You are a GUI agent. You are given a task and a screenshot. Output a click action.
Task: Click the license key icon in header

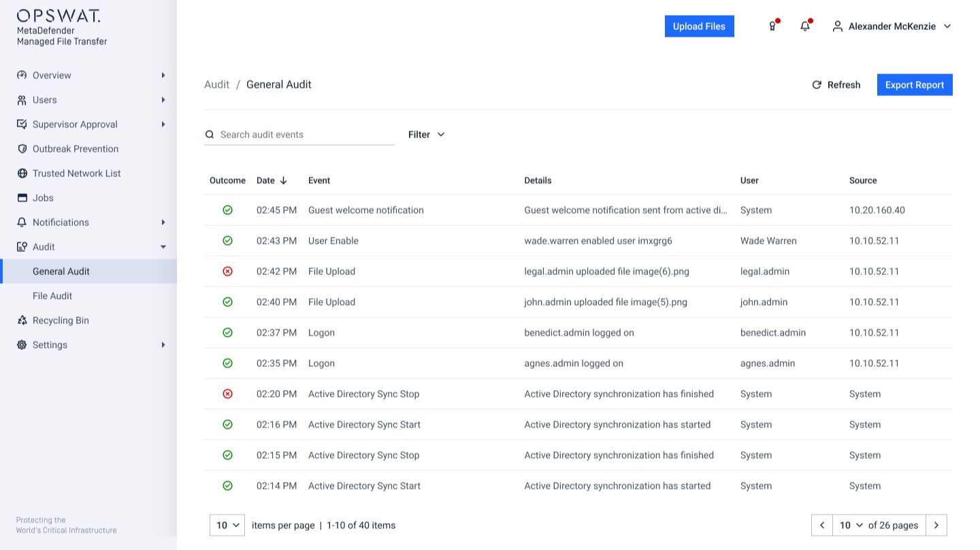click(x=772, y=26)
